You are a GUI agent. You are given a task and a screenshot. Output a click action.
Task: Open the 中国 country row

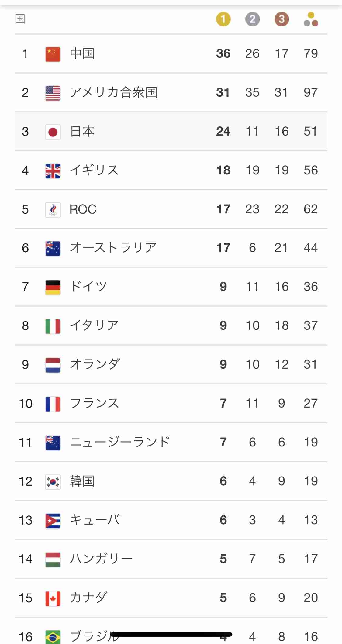pos(82,54)
